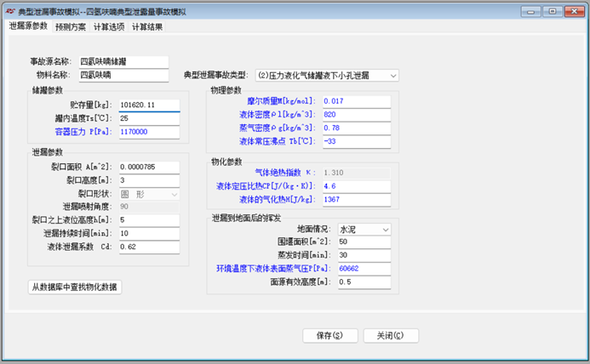Click the blue 环境温度下液体表面蒸气压 label
Screen dimensions: 590x364
(x=273, y=269)
